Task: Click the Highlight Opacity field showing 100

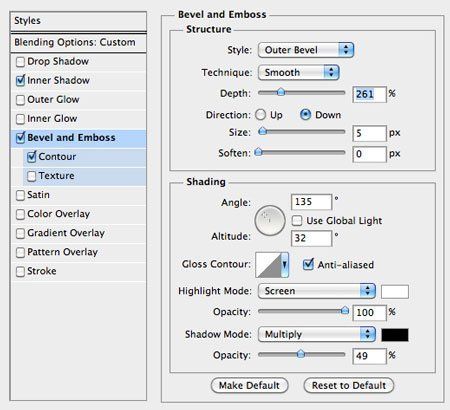Action: coord(370,313)
